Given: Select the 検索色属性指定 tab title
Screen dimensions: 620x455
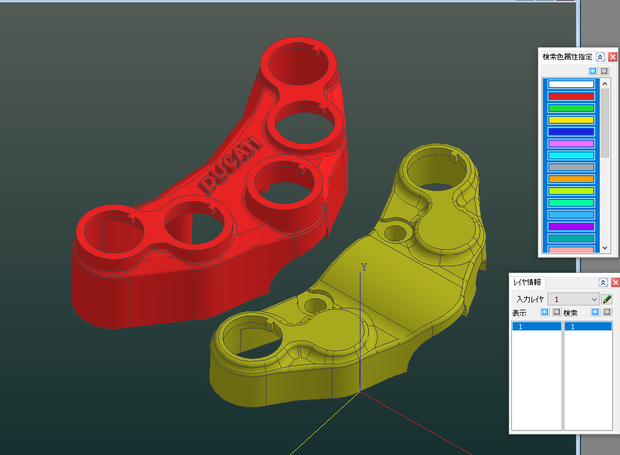Looking at the screenshot, I should (567, 57).
